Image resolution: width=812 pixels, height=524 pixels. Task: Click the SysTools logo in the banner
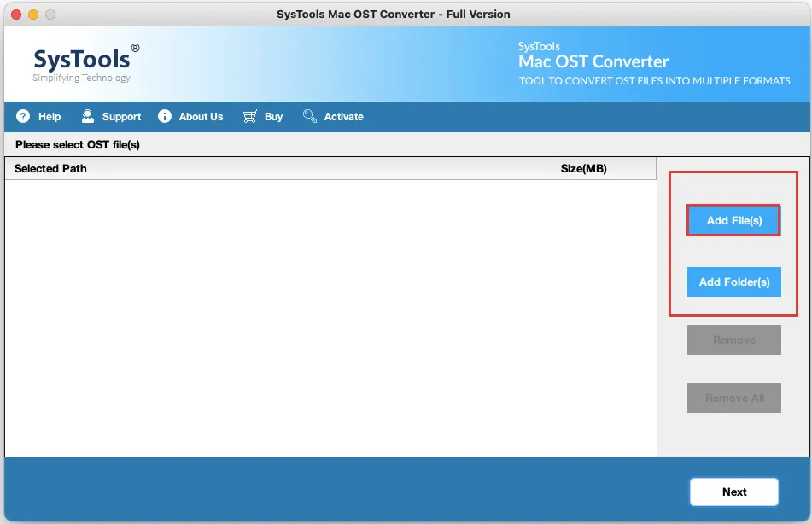86,64
